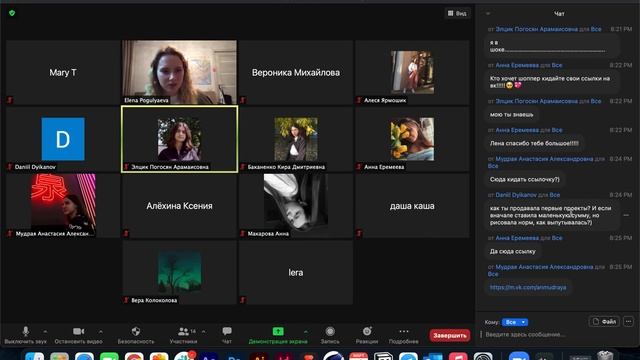The width and height of the screenshot is (640, 360).
Task: Open video options chevron next to camera
Action: pyautogui.click(x=101, y=331)
